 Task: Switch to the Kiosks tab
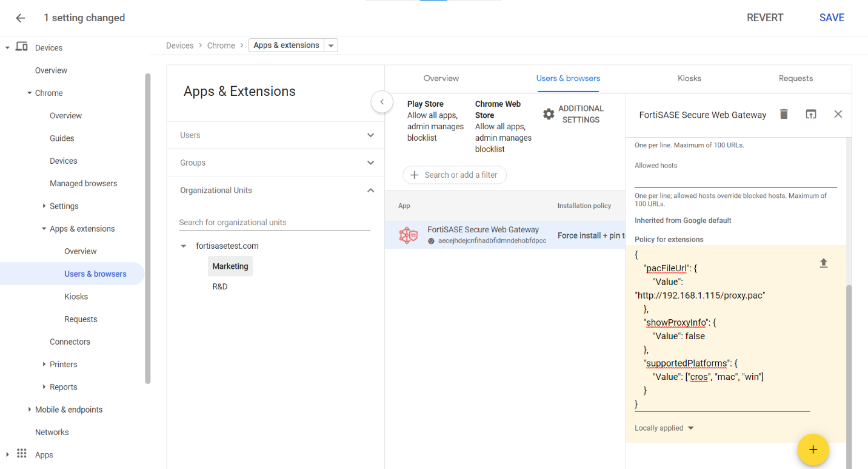689,78
